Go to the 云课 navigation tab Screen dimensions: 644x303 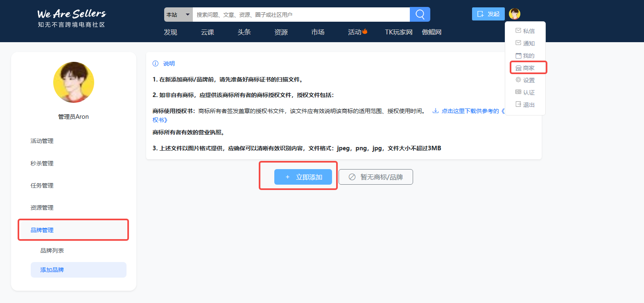pyautogui.click(x=207, y=32)
